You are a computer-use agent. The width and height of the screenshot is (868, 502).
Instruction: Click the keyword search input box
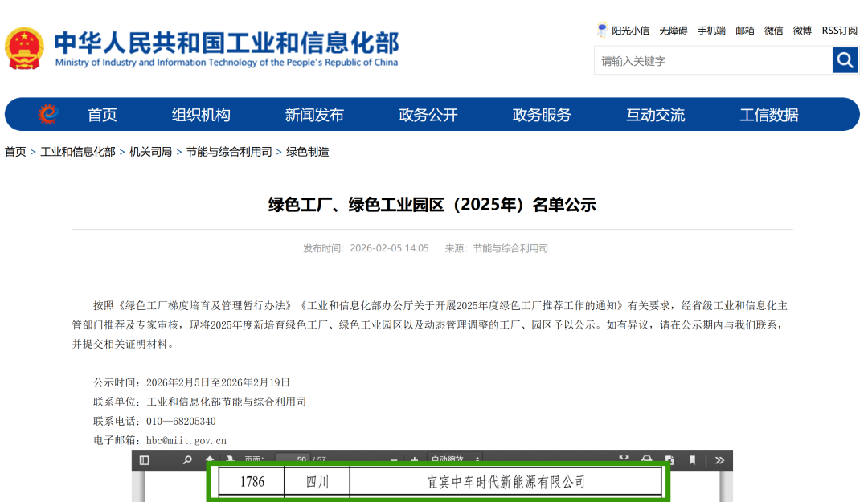(712, 60)
